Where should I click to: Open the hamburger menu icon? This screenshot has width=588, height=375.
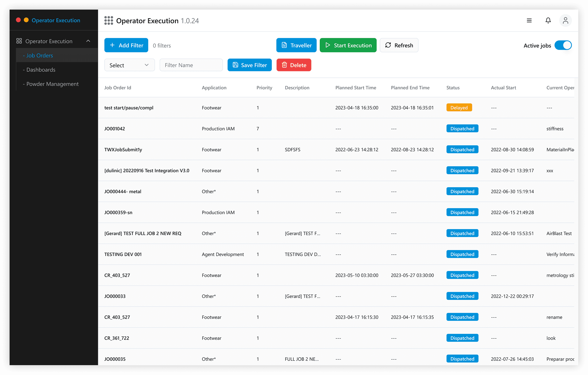529,20
